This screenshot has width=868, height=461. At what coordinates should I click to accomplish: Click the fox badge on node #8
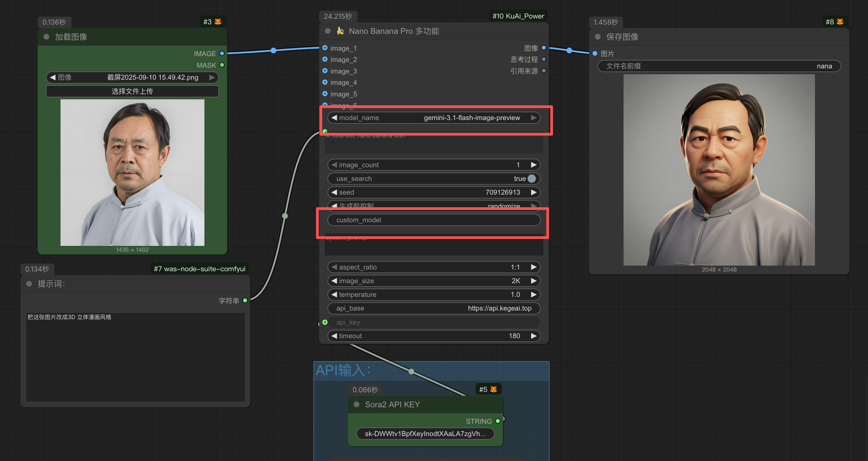[840, 22]
